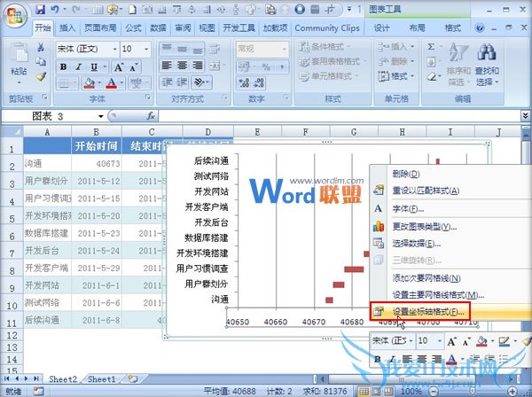
Task: Switch to chart tools 设计 tab
Action: coord(381,27)
